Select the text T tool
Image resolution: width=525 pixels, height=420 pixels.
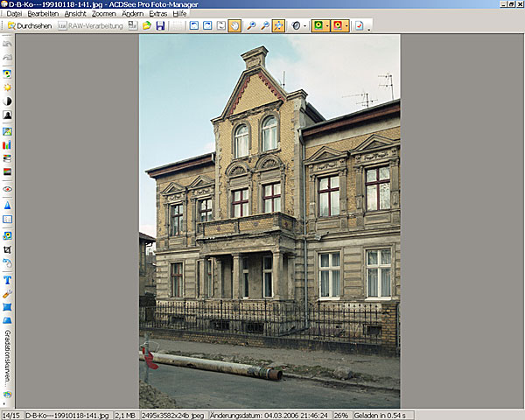point(7,279)
